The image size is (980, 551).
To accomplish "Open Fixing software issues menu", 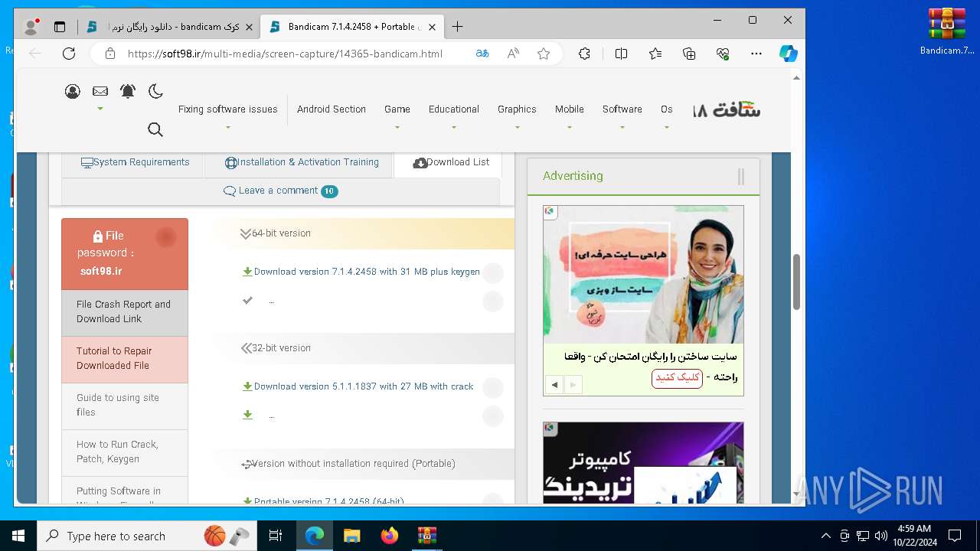I will coord(228,109).
